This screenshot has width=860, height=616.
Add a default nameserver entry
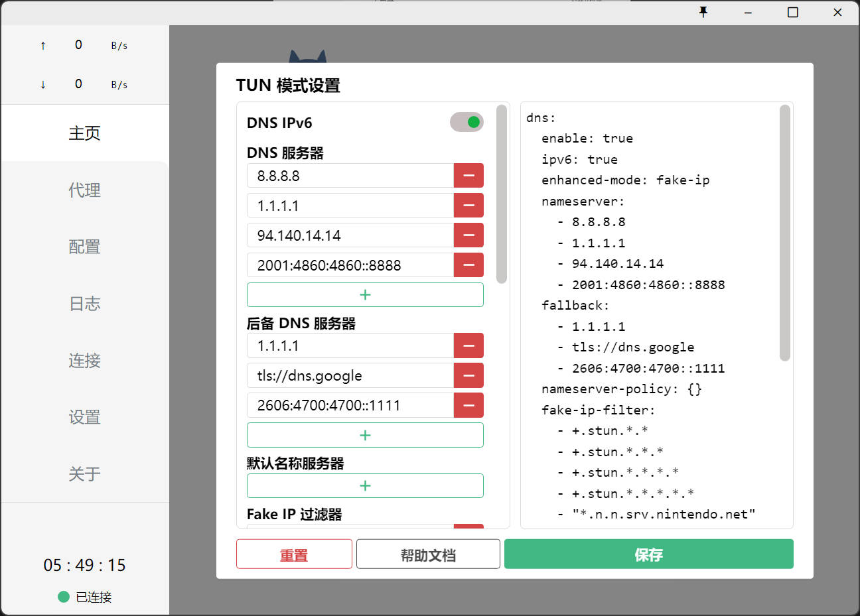click(365, 486)
